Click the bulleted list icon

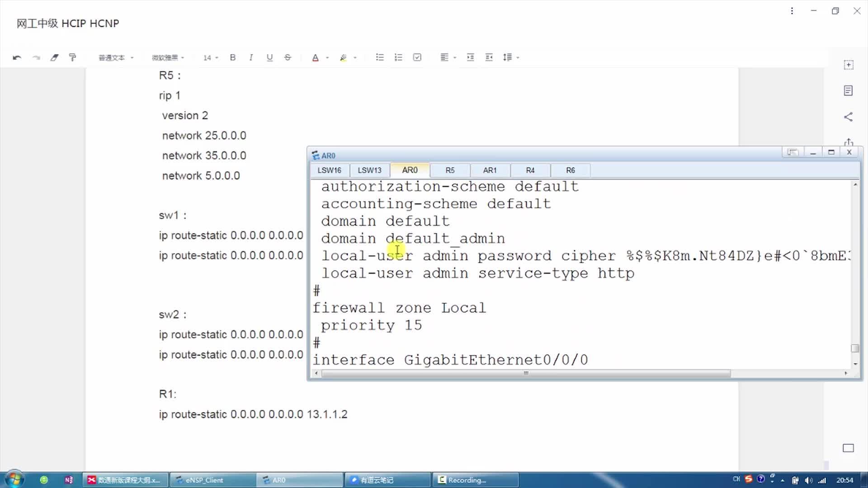380,57
